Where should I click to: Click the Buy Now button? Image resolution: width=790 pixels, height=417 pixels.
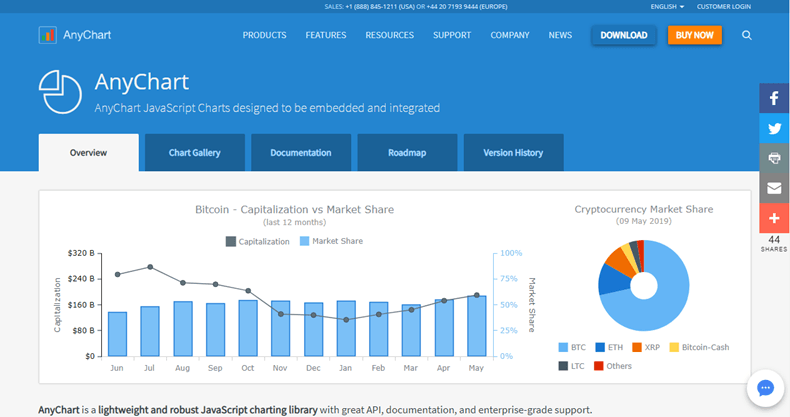click(x=695, y=35)
